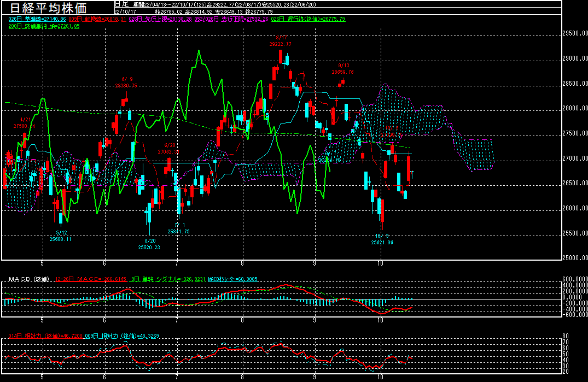Click month 7 on the main chart axis

pos(177,263)
